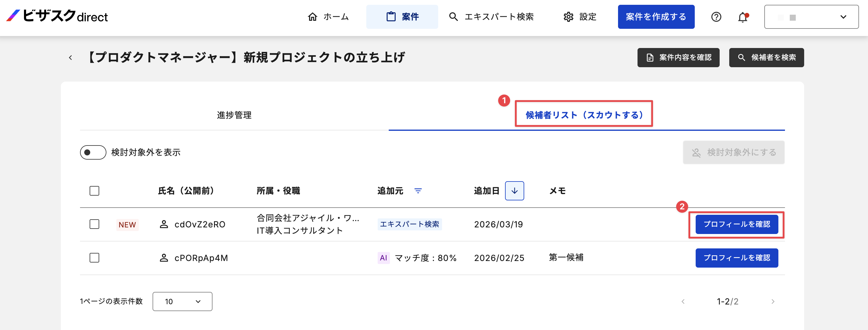868x330 pixels.
Task: Click the メモ column header
Action: tap(558, 190)
